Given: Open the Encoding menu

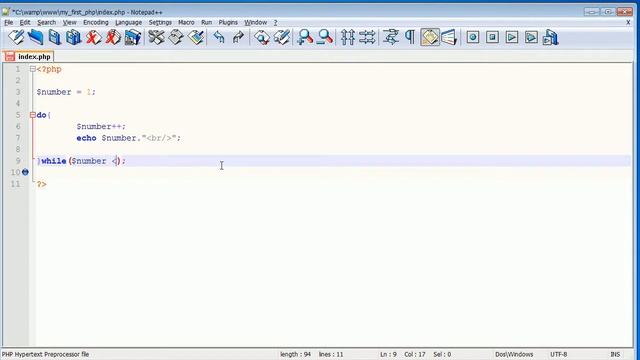Looking at the screenshot, I should point(96,22).
